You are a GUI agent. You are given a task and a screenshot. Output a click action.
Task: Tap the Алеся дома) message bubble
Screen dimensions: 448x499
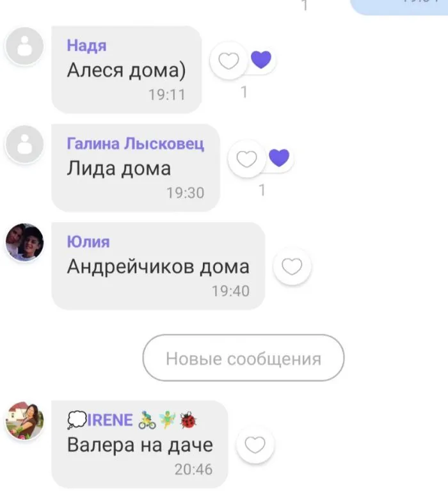pos(127,69)
